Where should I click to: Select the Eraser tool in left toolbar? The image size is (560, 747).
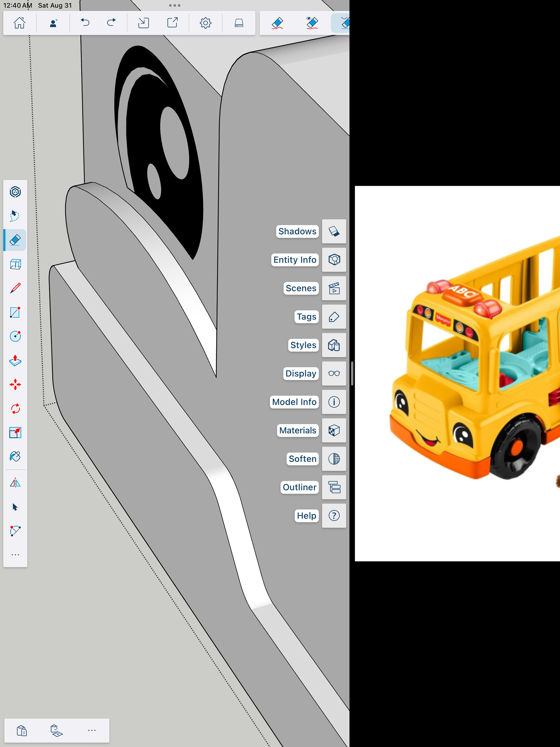(x=15, y=240)
